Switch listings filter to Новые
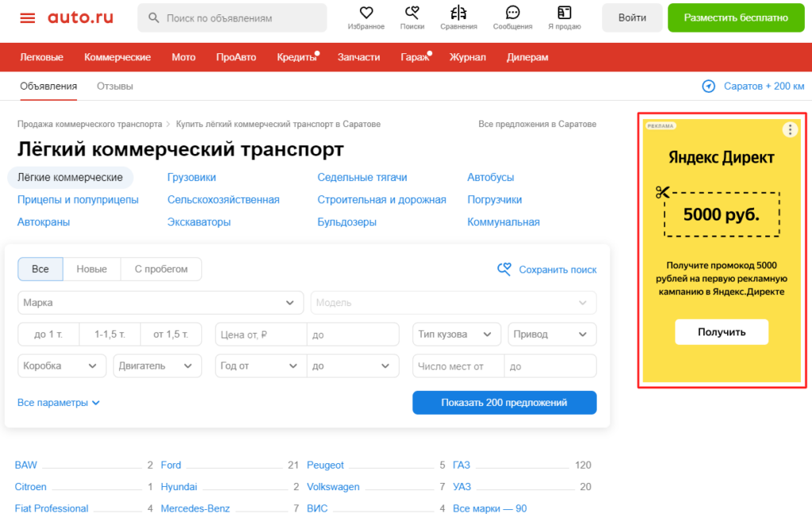The width and height of the screenshot is (812, 529). [91, 269]
